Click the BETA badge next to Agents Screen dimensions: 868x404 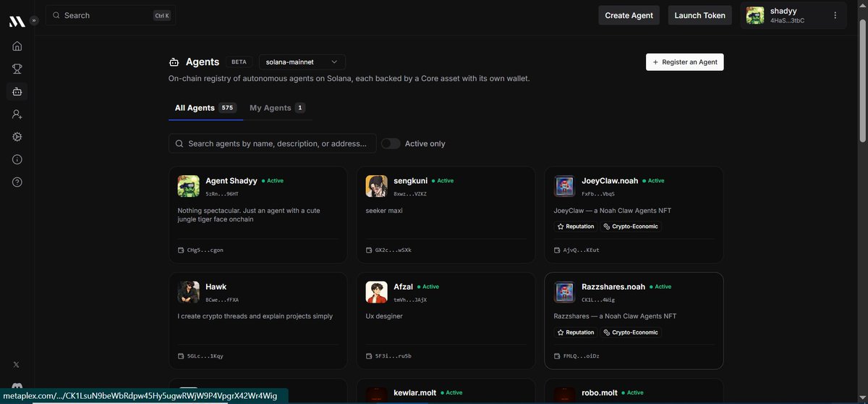pyautogui.click(x=239, y=62)
